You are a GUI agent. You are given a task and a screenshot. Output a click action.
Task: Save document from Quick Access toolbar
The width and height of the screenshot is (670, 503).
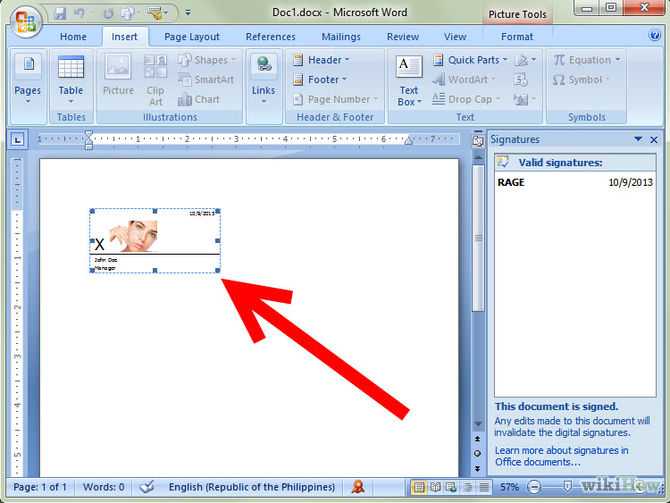pos(61,13)
